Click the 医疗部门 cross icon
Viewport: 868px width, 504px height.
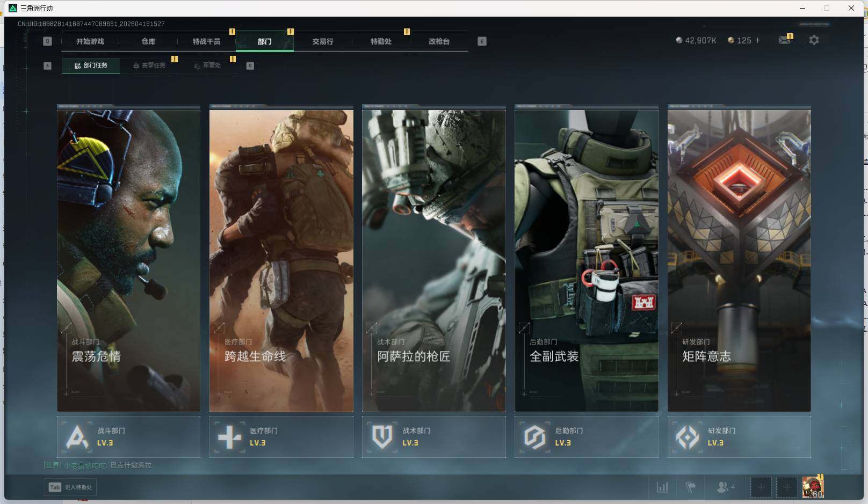[229, 437]
